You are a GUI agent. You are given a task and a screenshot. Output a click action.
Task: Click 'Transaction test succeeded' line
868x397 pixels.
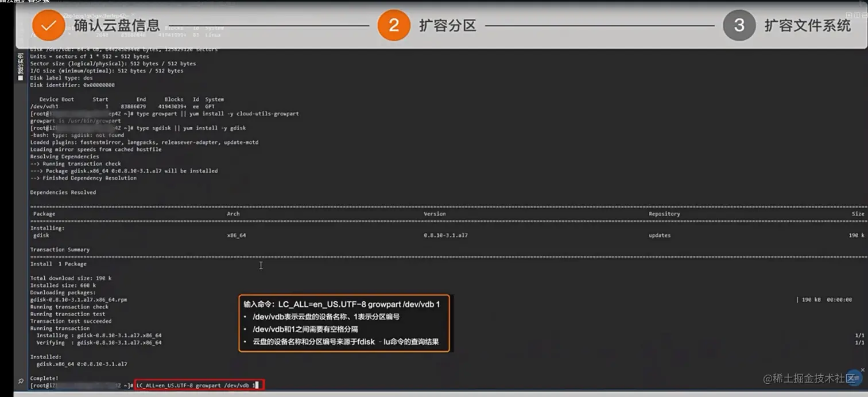pyautogui.click(x=71, y=321)
